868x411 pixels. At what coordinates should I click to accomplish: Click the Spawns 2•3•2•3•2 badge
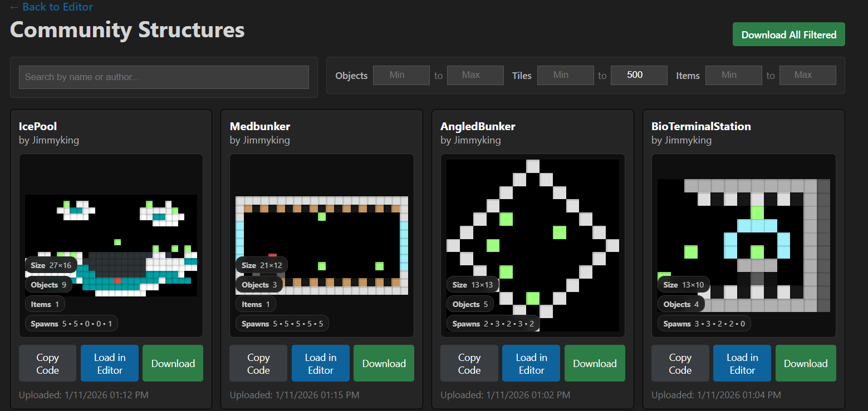pyautogui.click(x=493, y=324)
